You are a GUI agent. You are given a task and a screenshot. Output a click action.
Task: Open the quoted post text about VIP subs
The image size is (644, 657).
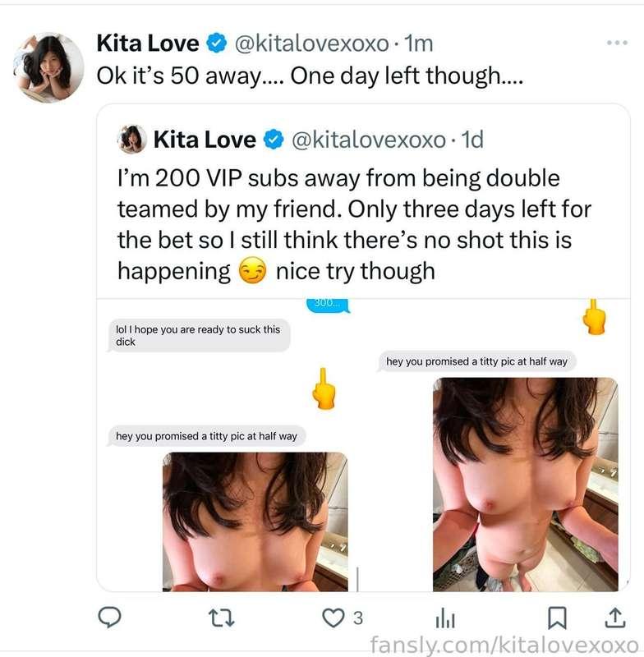[355, 224]
